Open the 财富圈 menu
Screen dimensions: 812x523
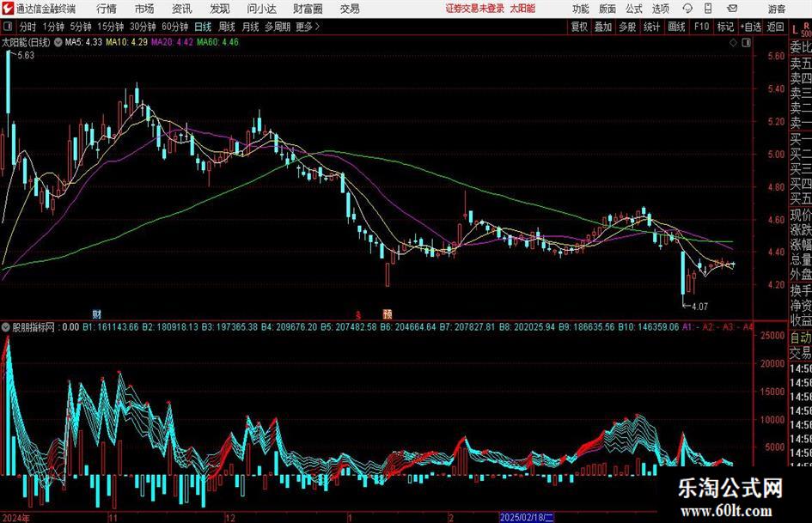pos(308,9)
